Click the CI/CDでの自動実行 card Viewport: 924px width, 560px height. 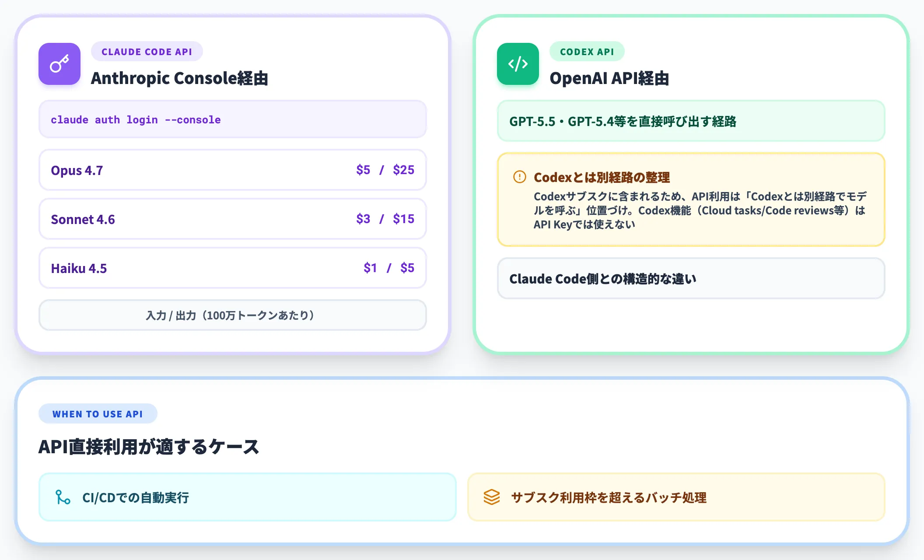[248, 497]
